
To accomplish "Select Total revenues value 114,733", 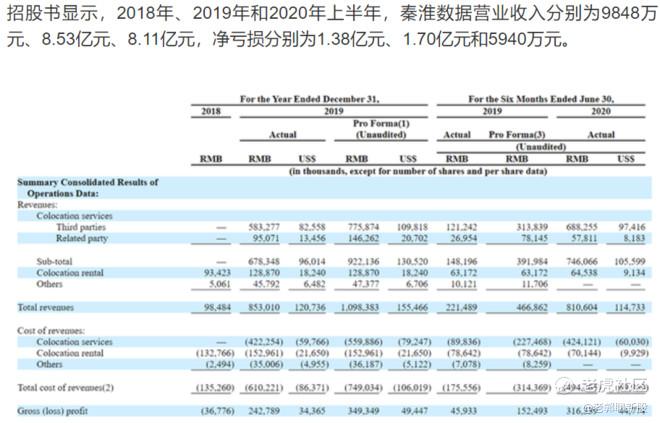I will coord(629,308).
